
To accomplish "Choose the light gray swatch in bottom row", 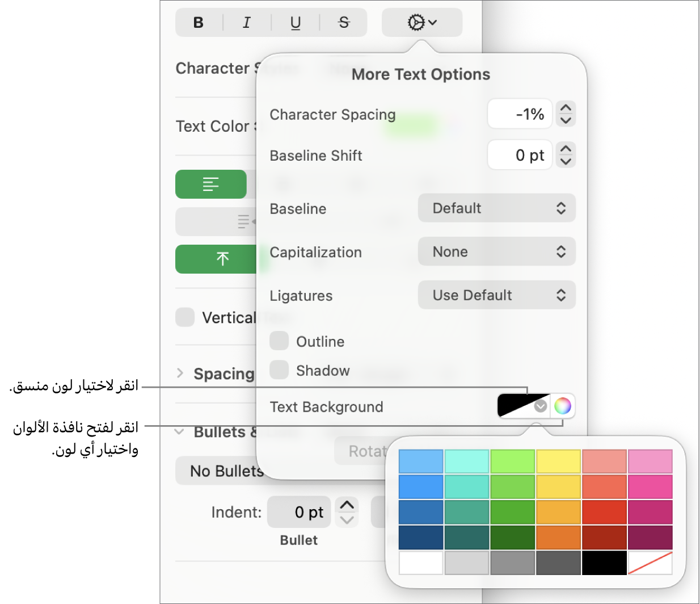I will coord(467,563).
